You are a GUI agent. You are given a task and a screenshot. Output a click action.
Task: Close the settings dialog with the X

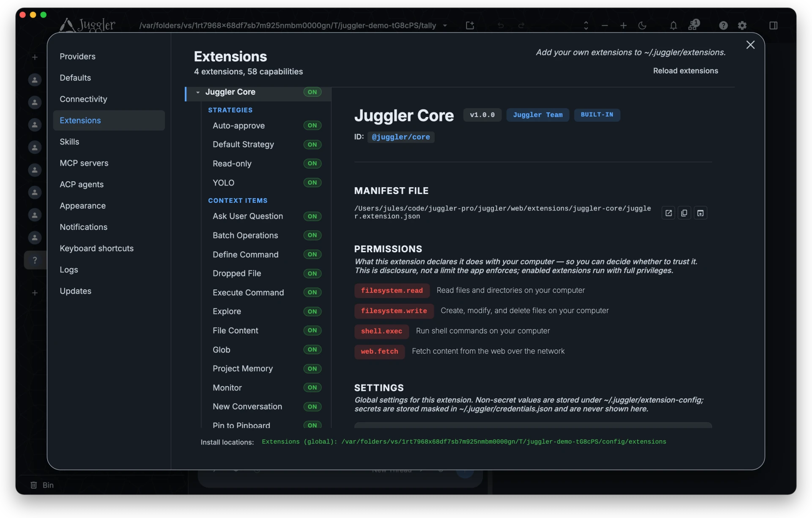750,45
